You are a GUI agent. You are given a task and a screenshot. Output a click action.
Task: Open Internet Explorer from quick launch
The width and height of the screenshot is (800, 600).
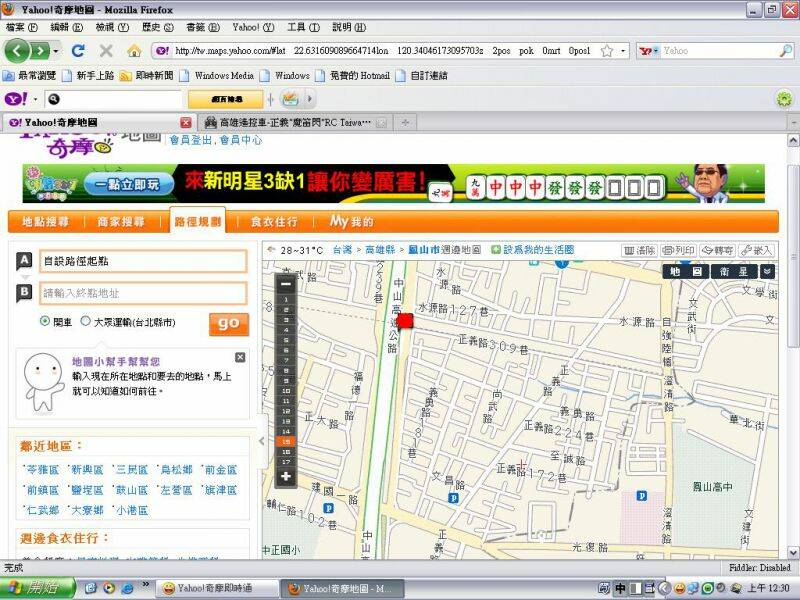[127, 588]
